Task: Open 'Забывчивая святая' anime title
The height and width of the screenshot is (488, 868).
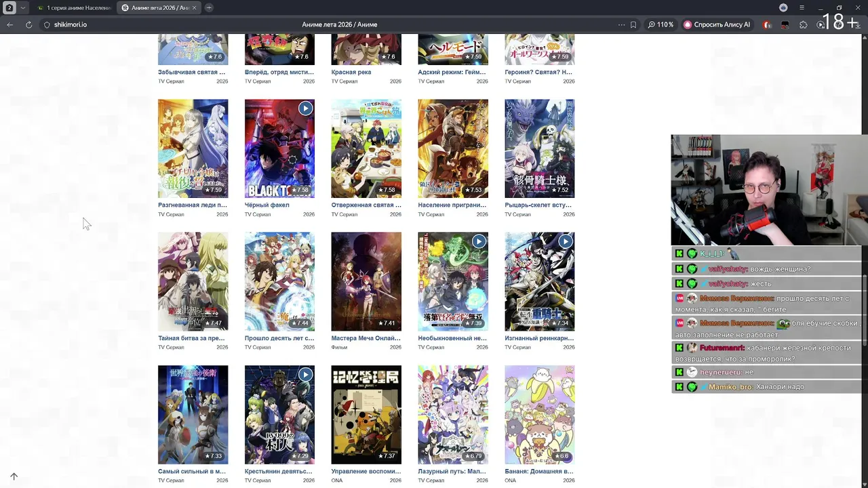Action: 192,72
